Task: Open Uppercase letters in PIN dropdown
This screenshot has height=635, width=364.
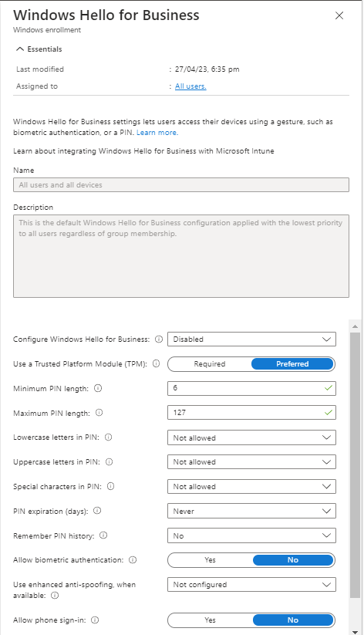Action: (251, 462)
